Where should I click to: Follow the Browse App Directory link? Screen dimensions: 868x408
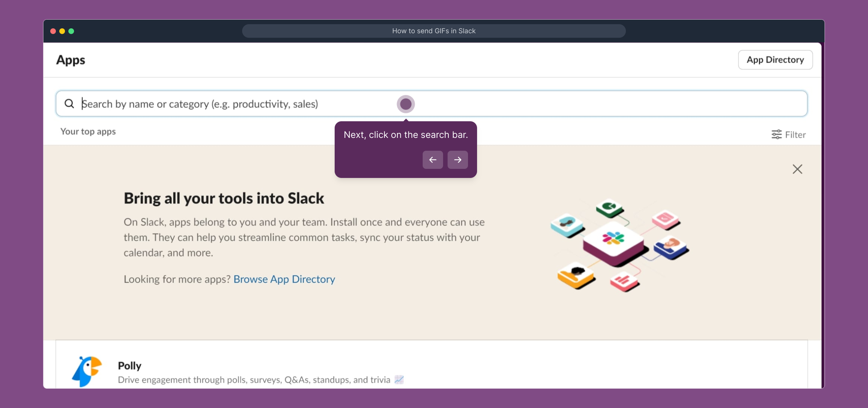pyautogui.click(x=284, y=279)
